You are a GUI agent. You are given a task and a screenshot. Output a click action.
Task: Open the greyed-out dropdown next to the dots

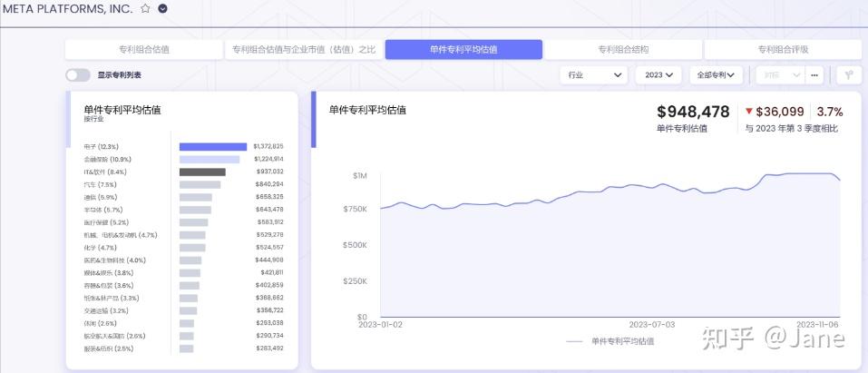(780, 74)
